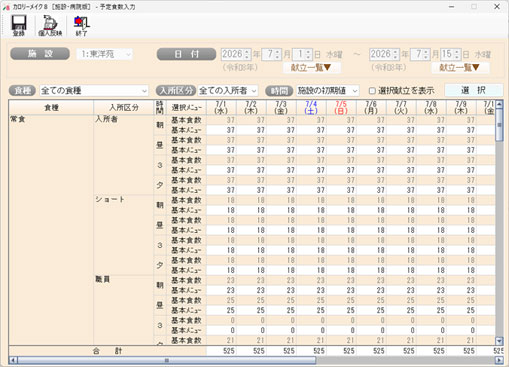Click end day 15 spinner
Screen dimensions: 509x367
(x=451, y=54)
